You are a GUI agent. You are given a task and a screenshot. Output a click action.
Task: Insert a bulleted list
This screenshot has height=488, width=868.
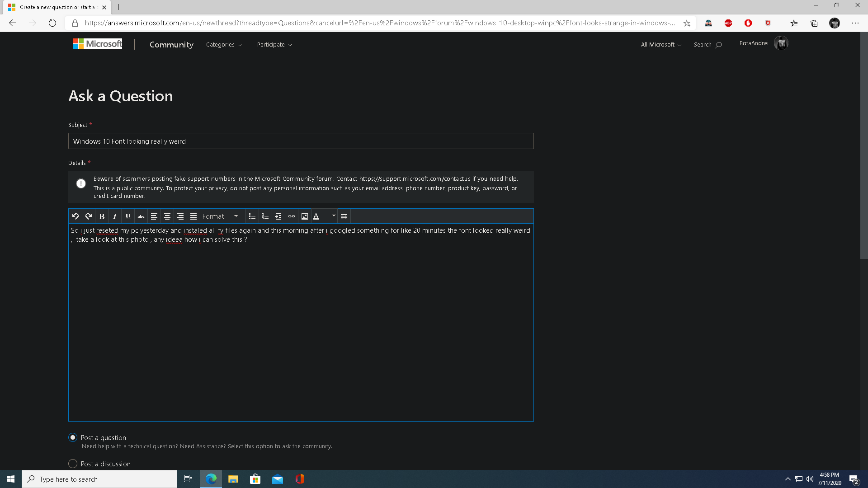pyautogui.click(x=252, y=216)
